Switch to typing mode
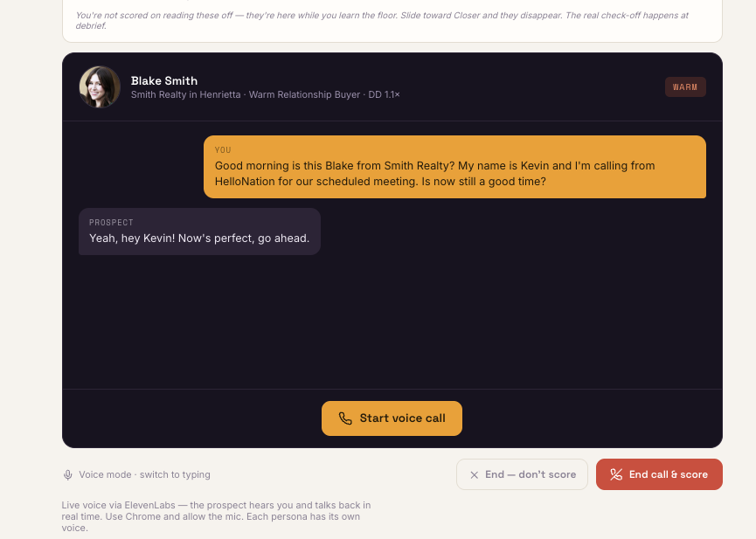The height and width of the screenshot is (539, 756). [x=175, y=475]
